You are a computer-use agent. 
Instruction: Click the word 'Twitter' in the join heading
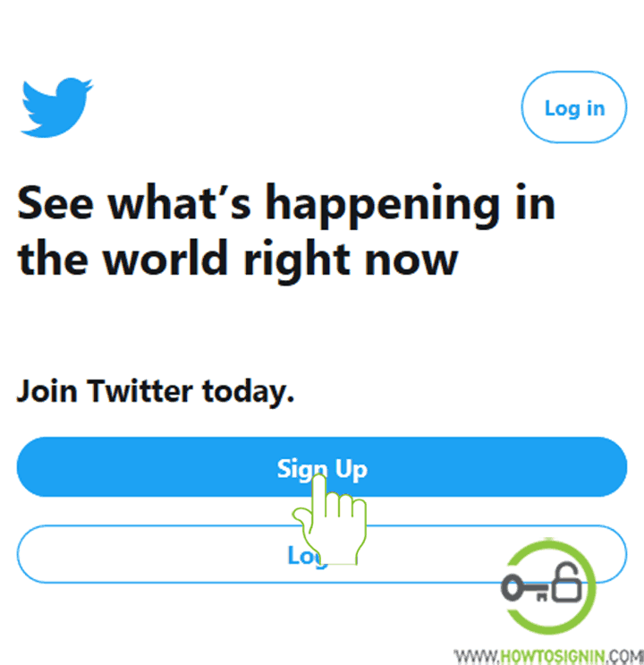point(140,390)
